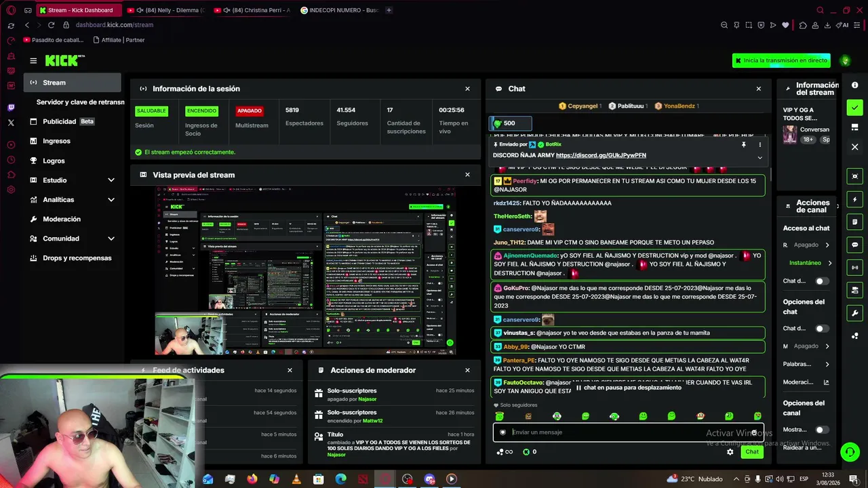Click the profile avatar at top right

pos(845,60)
